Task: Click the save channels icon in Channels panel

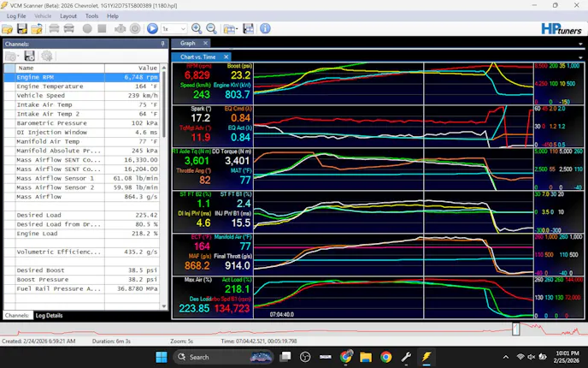Action: point(29,56)
